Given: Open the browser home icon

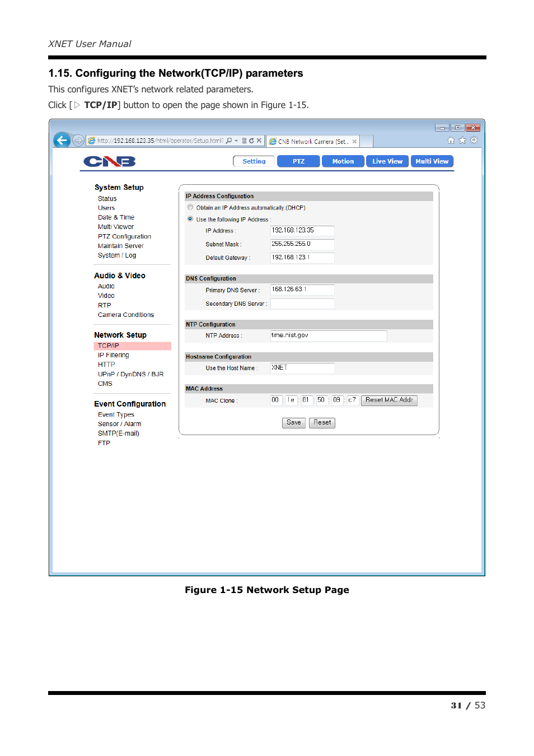Looking at the screenshot, I should point(451,141).
